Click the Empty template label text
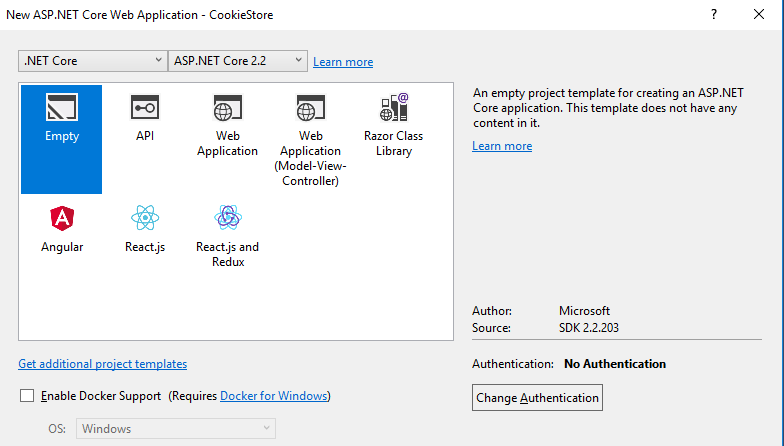784x446 pixels. (62, 136)
